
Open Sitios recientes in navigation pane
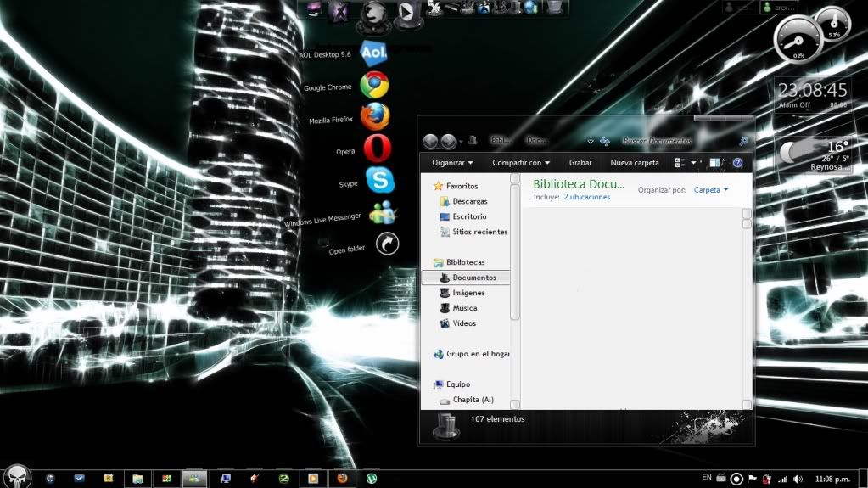[x=473, y=232]
